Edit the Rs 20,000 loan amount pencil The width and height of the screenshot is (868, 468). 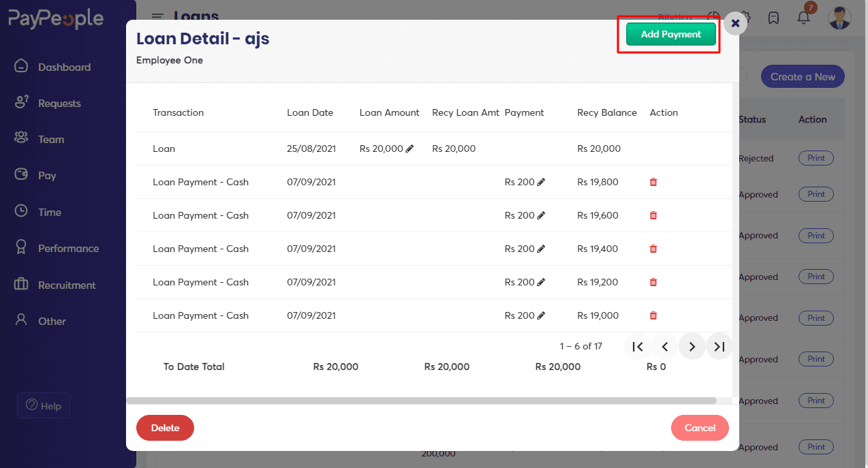tap(409, 149)
